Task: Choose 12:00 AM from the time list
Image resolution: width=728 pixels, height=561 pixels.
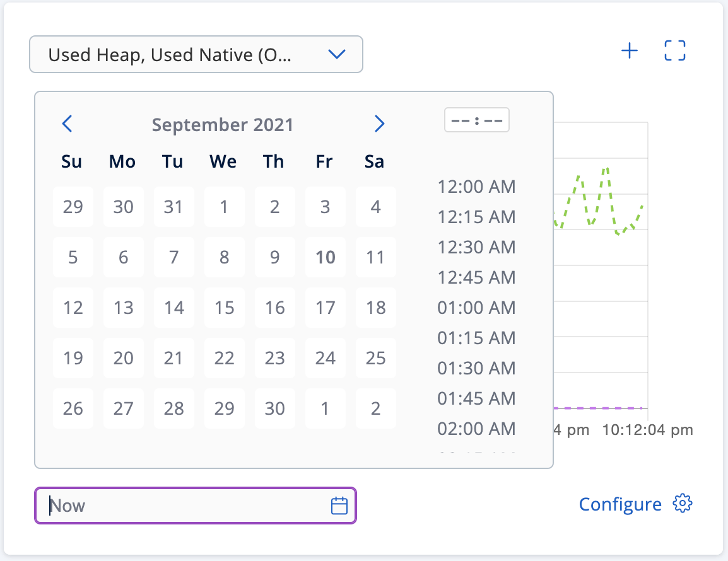Action: click(476, 187)
